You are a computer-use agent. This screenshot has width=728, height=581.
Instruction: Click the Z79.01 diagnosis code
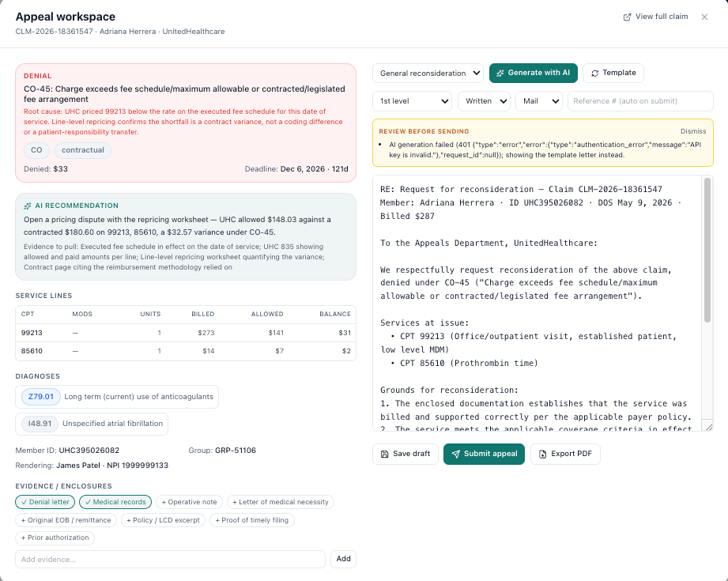coord(41,397)
